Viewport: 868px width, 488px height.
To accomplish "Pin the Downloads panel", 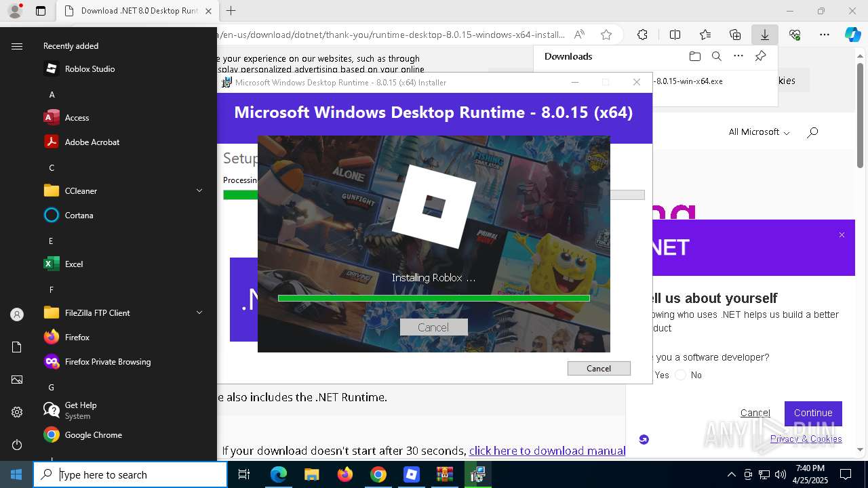I will 761,56.
